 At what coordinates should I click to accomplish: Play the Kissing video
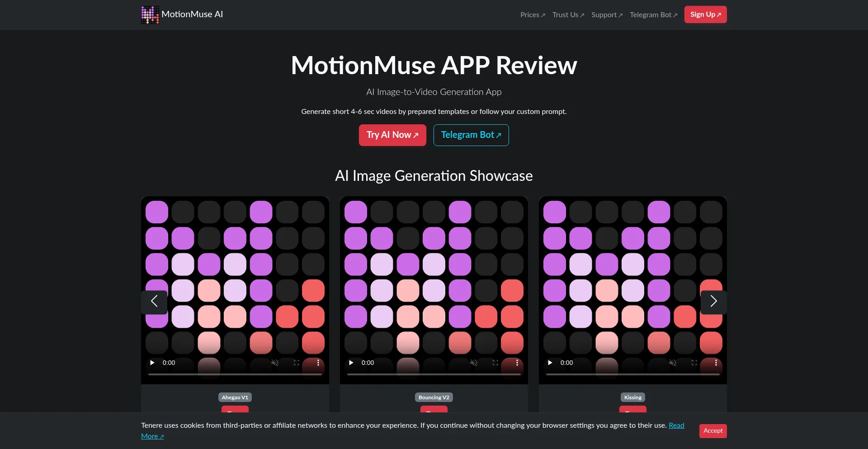tap(550, 363)
